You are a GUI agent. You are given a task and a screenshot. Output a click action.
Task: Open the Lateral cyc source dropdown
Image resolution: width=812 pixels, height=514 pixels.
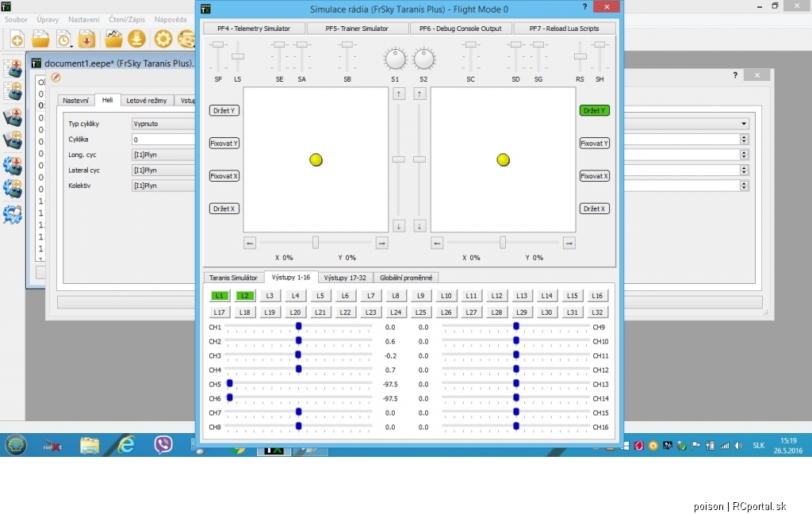pos(163,170)
